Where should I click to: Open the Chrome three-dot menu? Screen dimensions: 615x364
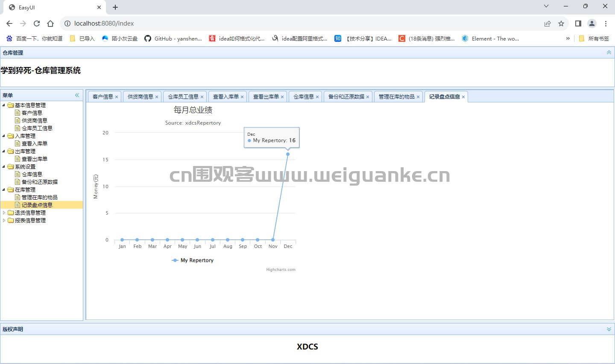[606, 23]
